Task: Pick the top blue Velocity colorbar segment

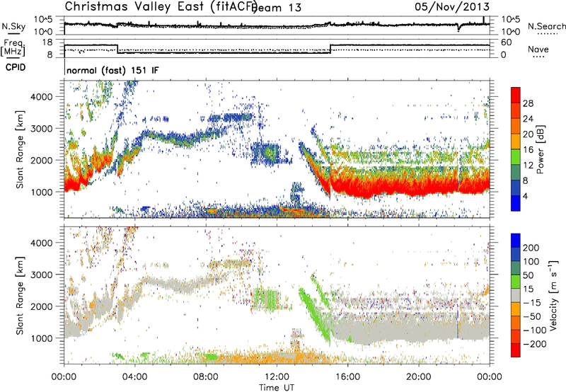Action: click(516, 241)
